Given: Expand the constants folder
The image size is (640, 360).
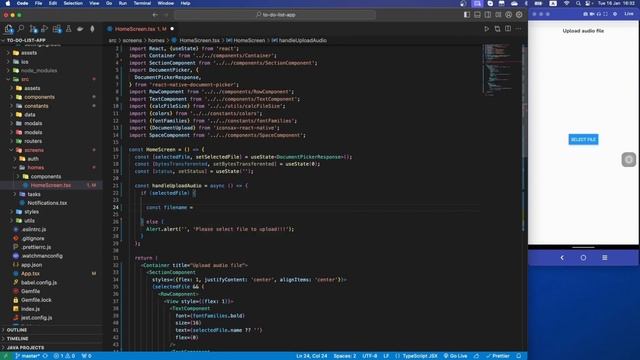Looking at the screenshot, I should click(36, 106).
